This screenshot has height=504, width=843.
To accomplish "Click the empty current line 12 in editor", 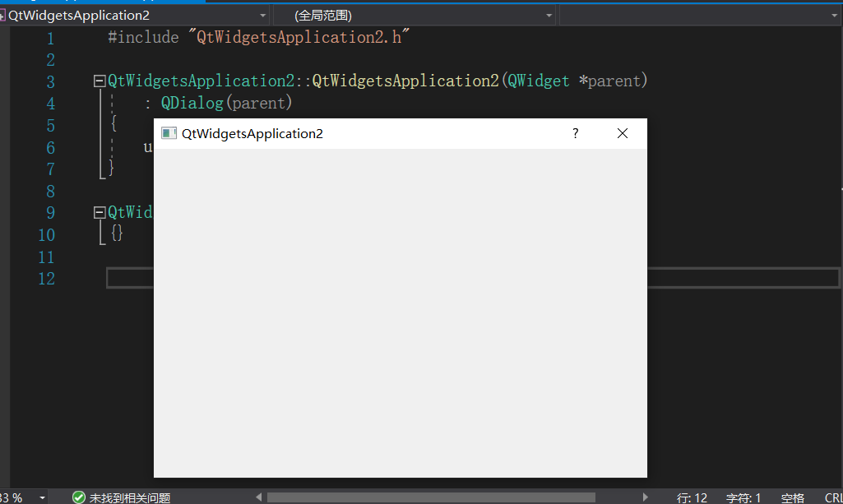I will pos(473,278).
